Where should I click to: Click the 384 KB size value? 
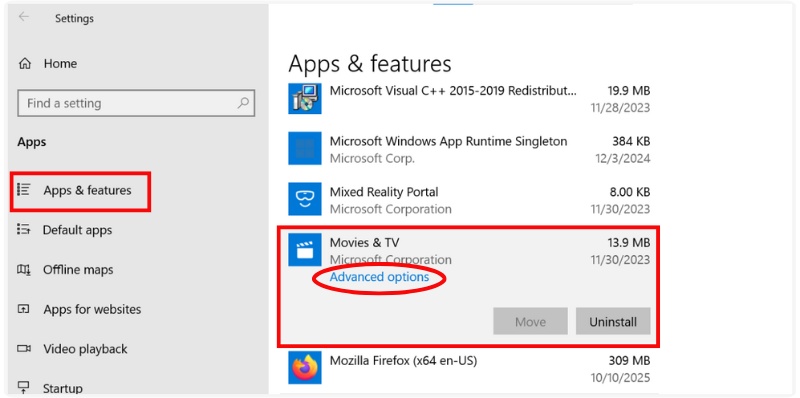point(631,141)
